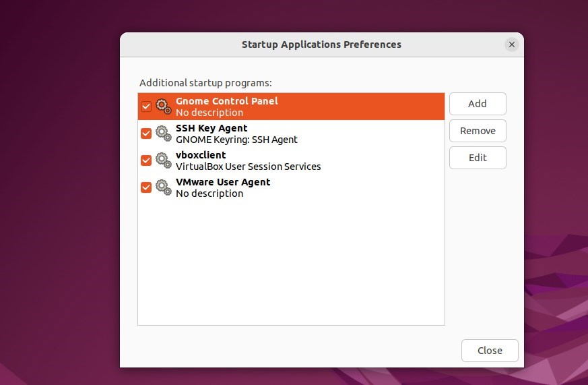Click the gear icon beside Gnome Control Panel
588x385 pixels.
point(164,107)
